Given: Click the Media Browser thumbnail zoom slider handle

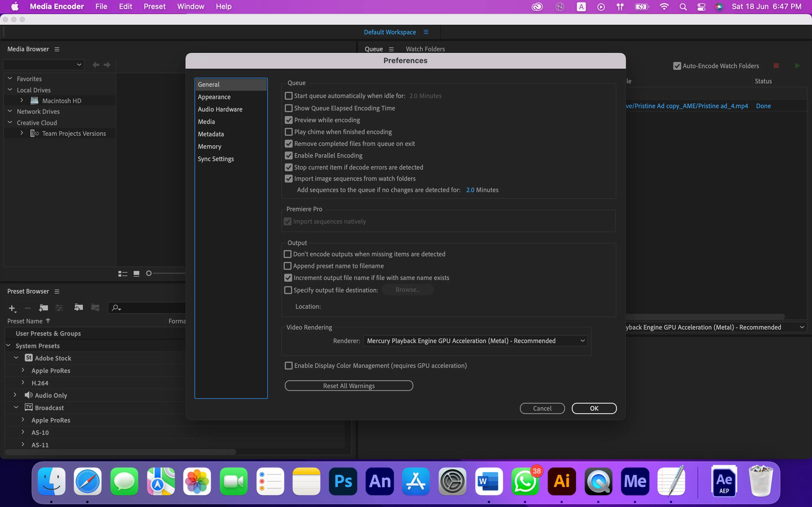Looking at the screenshot, I should click(x=149, y=273).
